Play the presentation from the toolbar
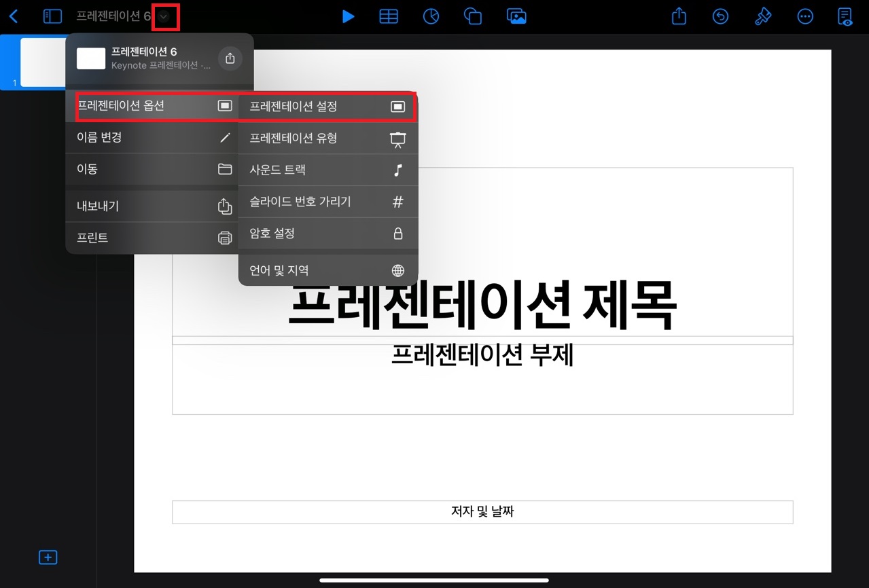 click(x=348, y=16)
